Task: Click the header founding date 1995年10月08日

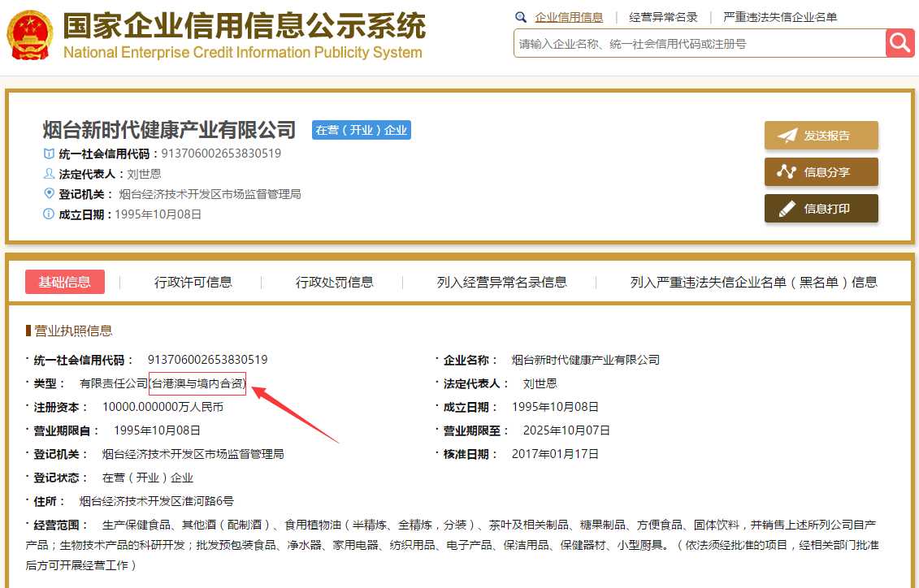Action: (x=158, y=214)
